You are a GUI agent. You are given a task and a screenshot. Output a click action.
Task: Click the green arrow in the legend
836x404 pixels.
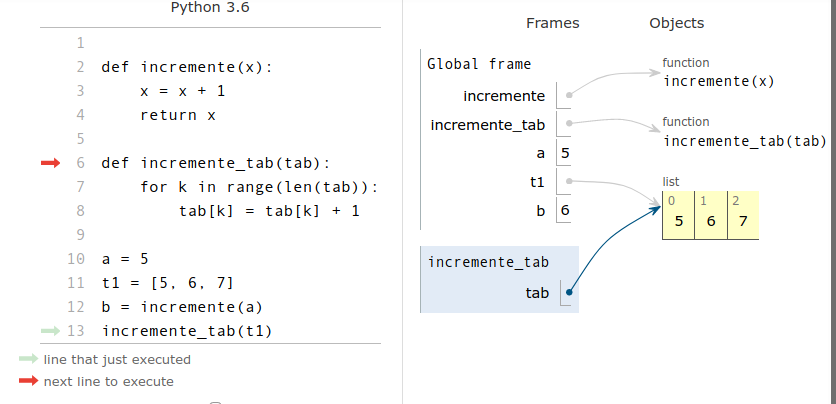pyautogui.click(x=28, y=359)
